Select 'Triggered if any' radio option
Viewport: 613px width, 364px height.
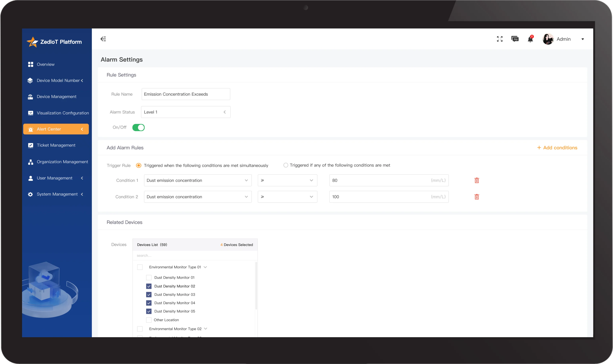click(x=285, y=165)
